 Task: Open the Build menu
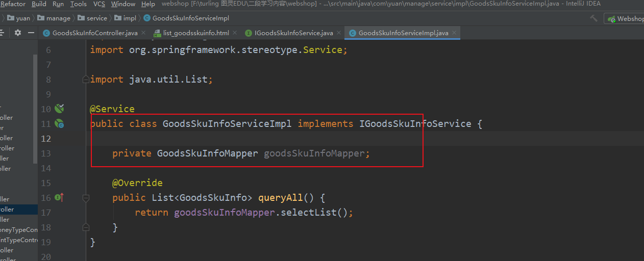pos(39,4)
